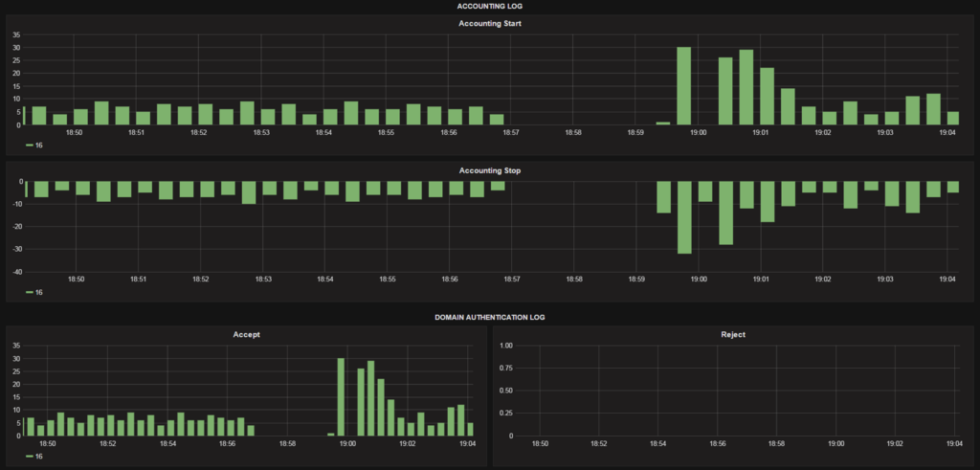Click the 18:57 label on Accounting Start axis
The height and width of the screenshot is (470, 980).
[510, 133]
